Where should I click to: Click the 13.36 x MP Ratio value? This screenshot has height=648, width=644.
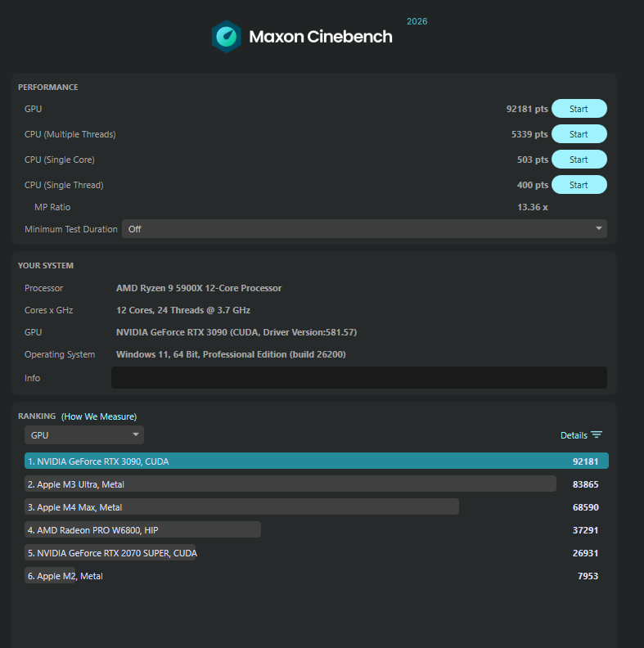coord(533,207)
